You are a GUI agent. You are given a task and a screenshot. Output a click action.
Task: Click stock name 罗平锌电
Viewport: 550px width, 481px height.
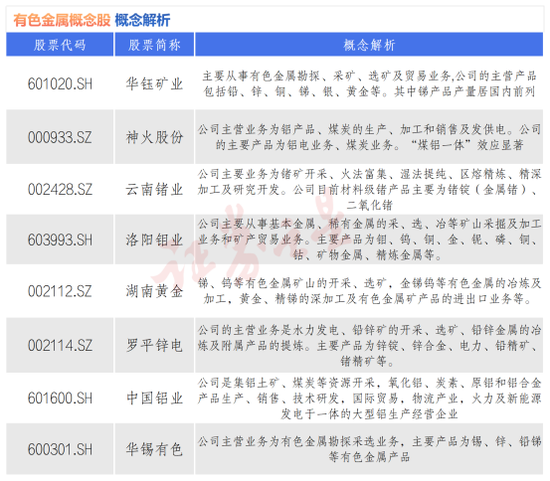tap(154, 346)
